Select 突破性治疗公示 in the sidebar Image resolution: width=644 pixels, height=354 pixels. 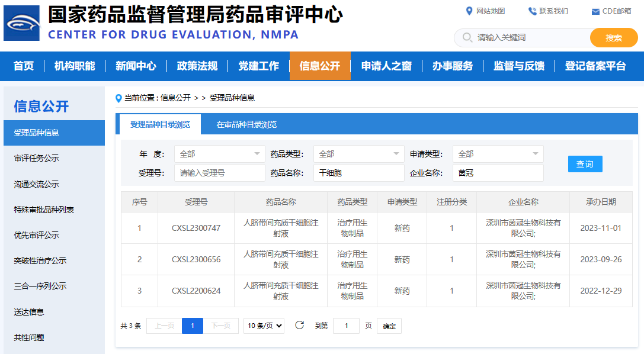point(40,260)
